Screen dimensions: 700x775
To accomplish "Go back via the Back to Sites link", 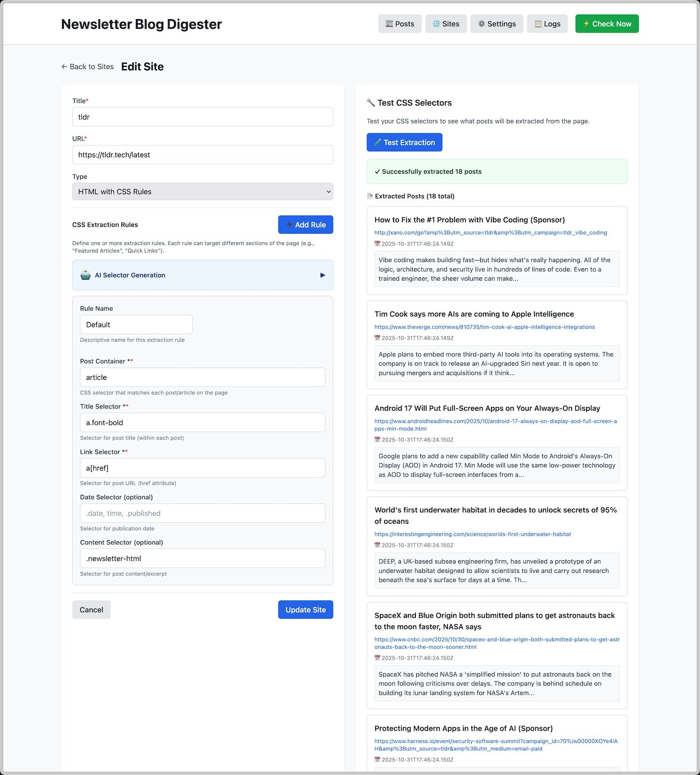I will click(x=88, y=67).
